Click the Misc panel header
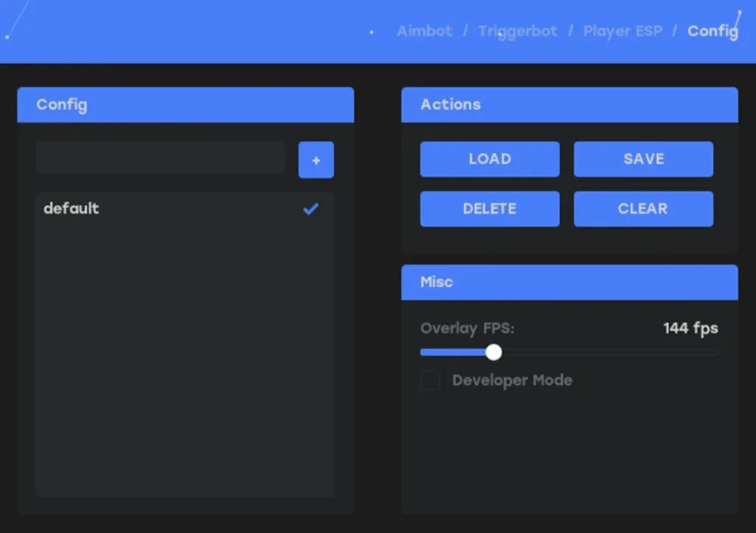This screenshot has height=533, width=756. pos(569,282)
